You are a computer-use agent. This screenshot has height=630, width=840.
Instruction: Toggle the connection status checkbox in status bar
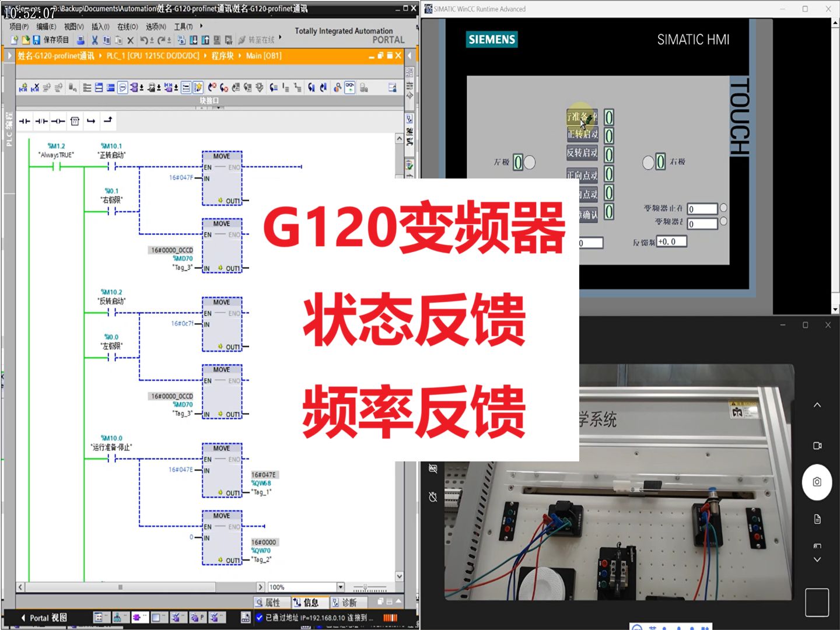click(259, 618)
